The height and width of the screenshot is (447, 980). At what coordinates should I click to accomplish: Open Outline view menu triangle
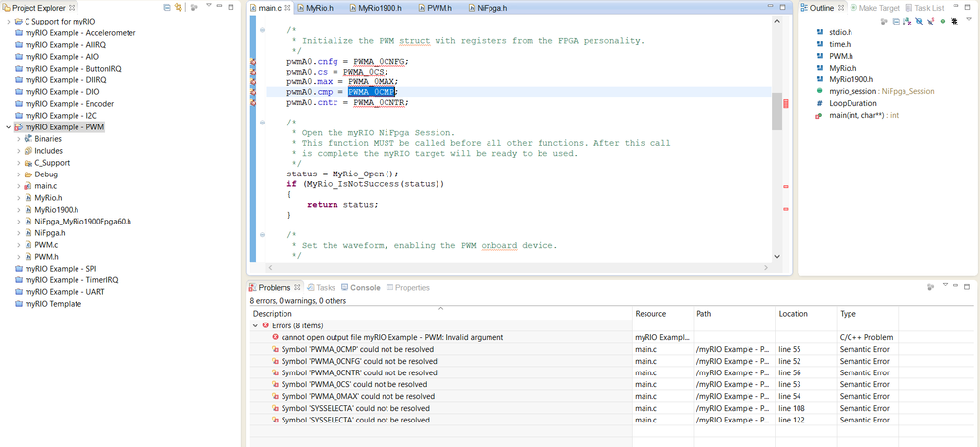coord(969,19)
